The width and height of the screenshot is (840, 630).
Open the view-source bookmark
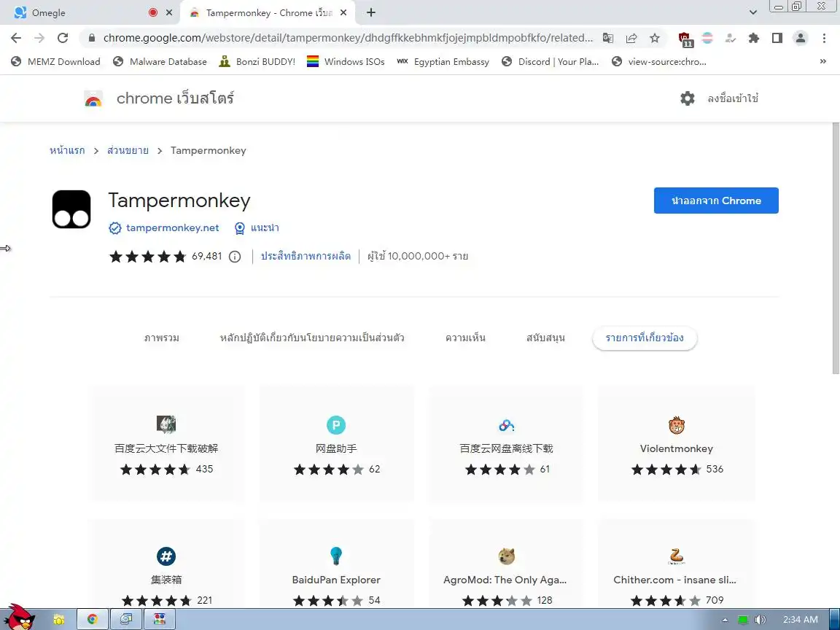pyautogui.click(x=659, y=61)
